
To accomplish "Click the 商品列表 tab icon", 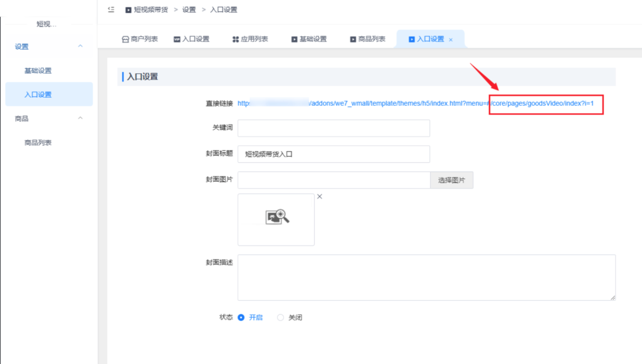I will click(353, 39).
